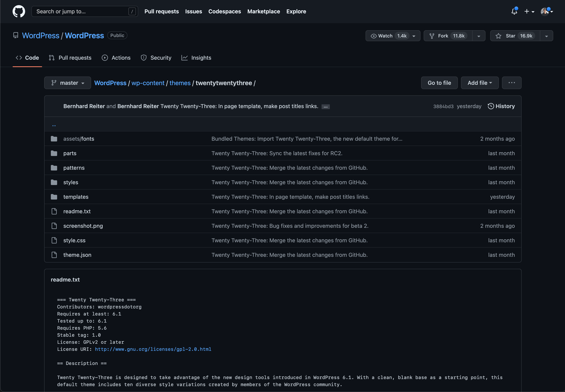
Task: Click the styles folder icon
Action: pos(54,182)
